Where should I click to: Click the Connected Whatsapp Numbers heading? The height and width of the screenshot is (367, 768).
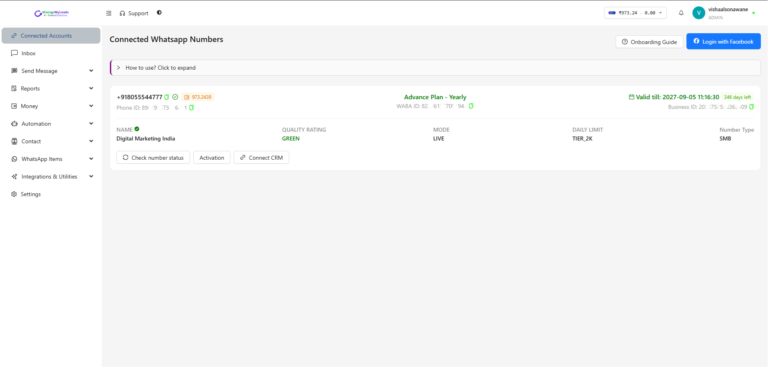(x=166, y=39)
